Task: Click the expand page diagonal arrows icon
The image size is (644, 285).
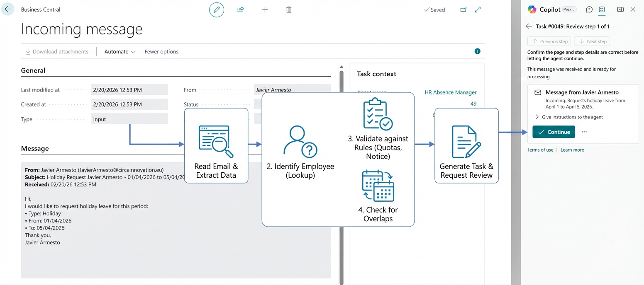Action: tap(478, 10)
